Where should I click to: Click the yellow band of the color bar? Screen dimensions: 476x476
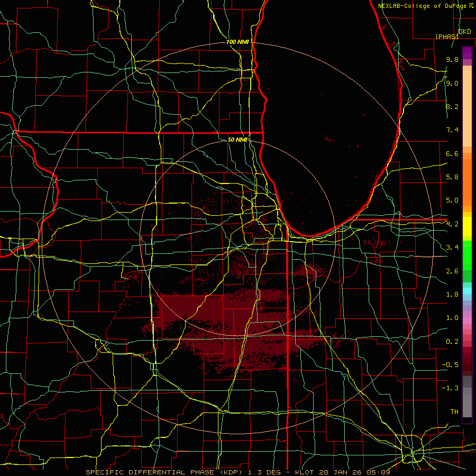[x=467, y=226]
